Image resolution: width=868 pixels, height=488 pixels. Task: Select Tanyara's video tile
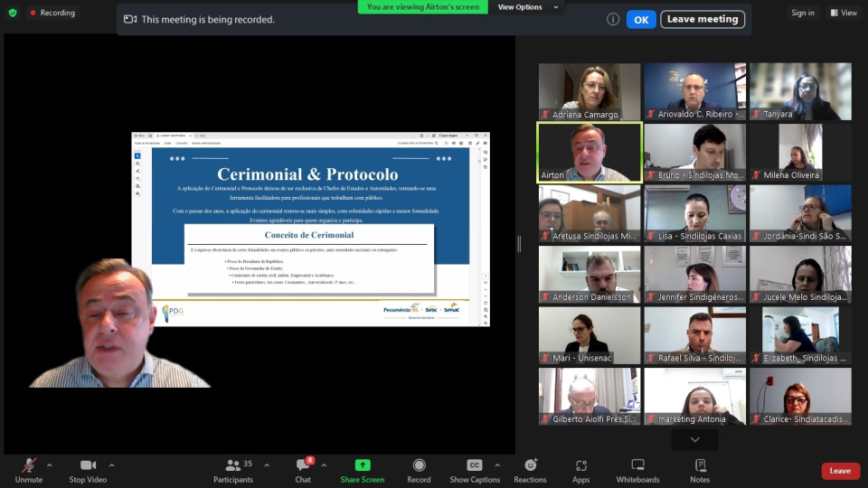[x=800, y=91]
